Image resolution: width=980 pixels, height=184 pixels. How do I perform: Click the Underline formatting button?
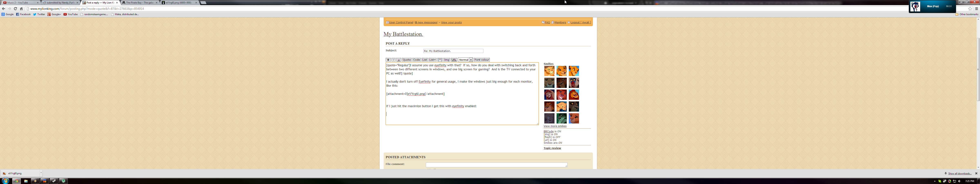click(399, 60)
